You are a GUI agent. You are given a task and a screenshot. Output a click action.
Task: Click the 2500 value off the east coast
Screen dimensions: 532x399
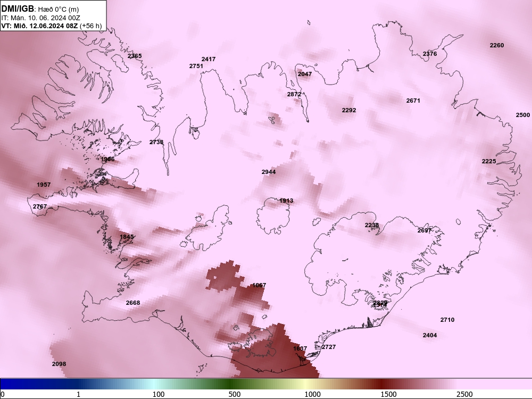(x=523, y=115)
